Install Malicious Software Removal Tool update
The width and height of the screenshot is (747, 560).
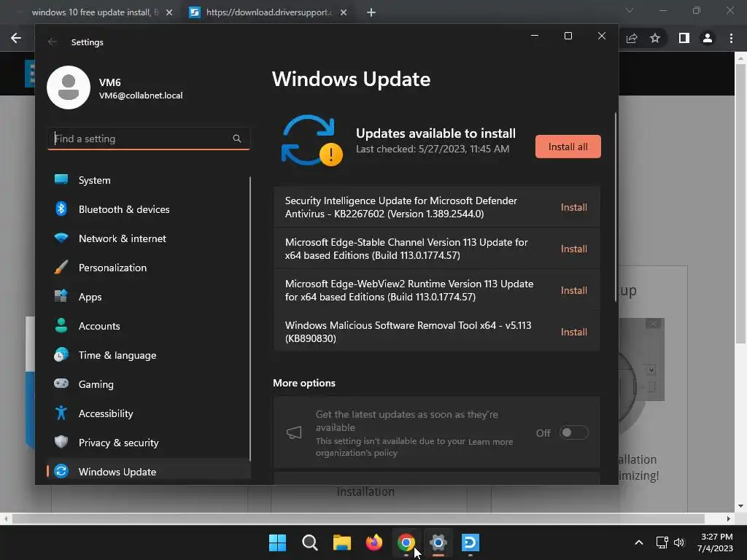point(573,332)
